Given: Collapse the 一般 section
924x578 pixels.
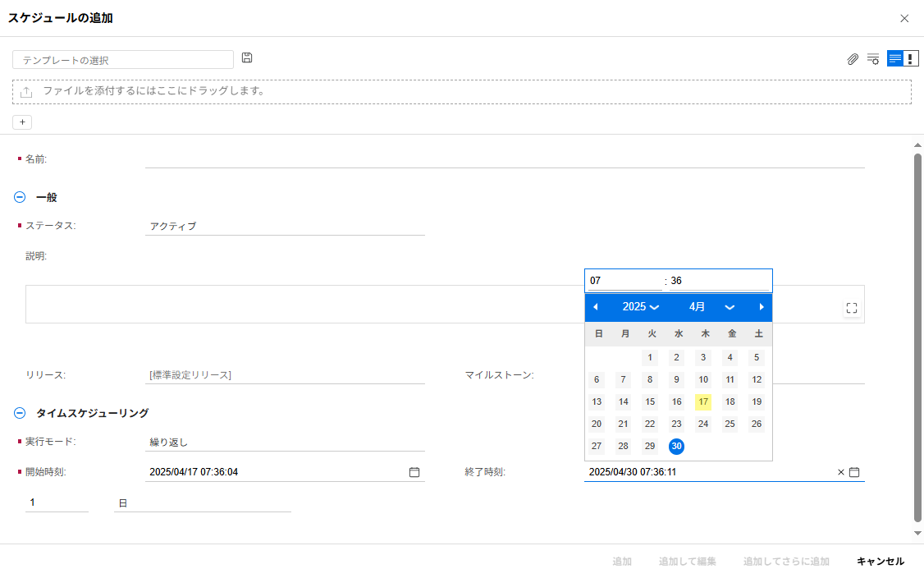Looking at the screenshot, I should [20, 197].
